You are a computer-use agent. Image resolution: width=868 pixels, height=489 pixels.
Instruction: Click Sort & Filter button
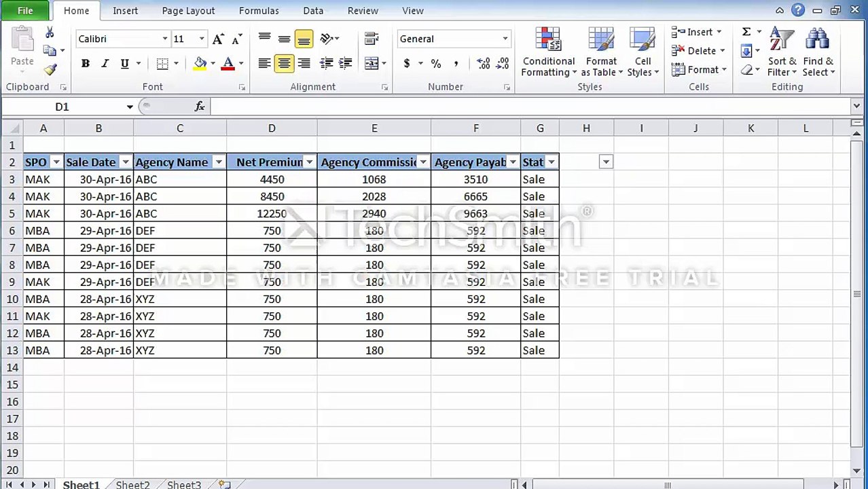782,52
